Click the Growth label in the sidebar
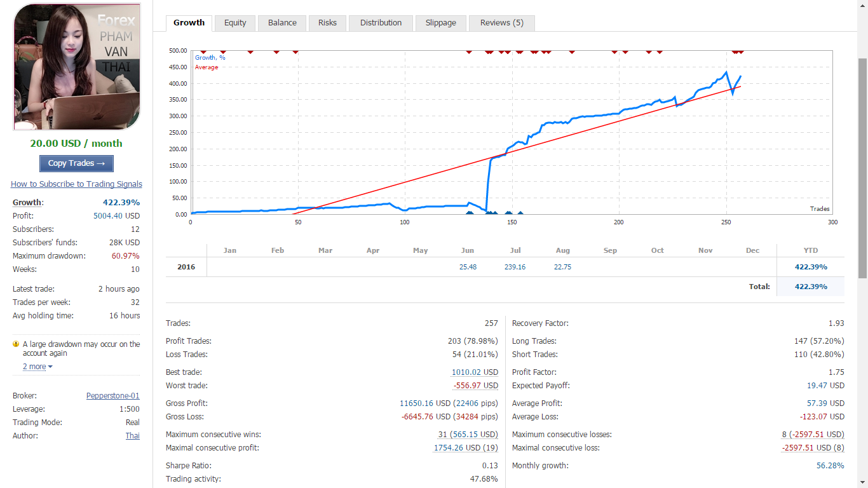This screenshot has height=488, width=868. pyautogui.click(x=28, y=203)
